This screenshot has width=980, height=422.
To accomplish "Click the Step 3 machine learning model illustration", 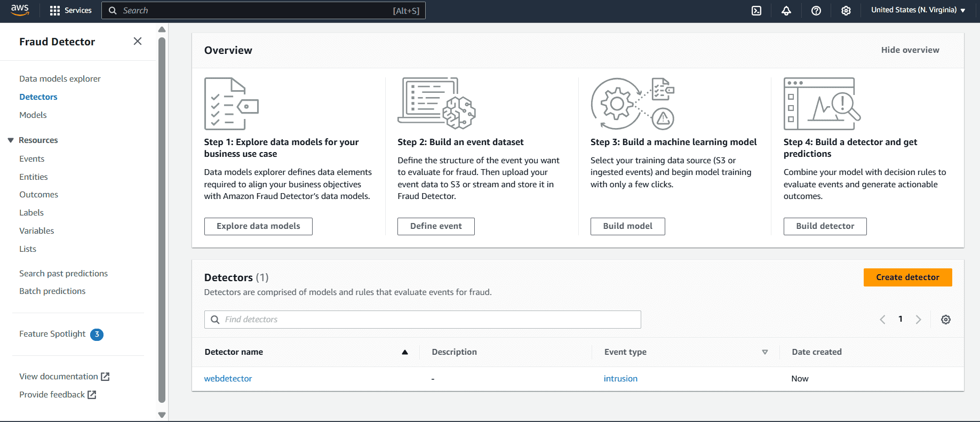I will click(x=633, y=103).
